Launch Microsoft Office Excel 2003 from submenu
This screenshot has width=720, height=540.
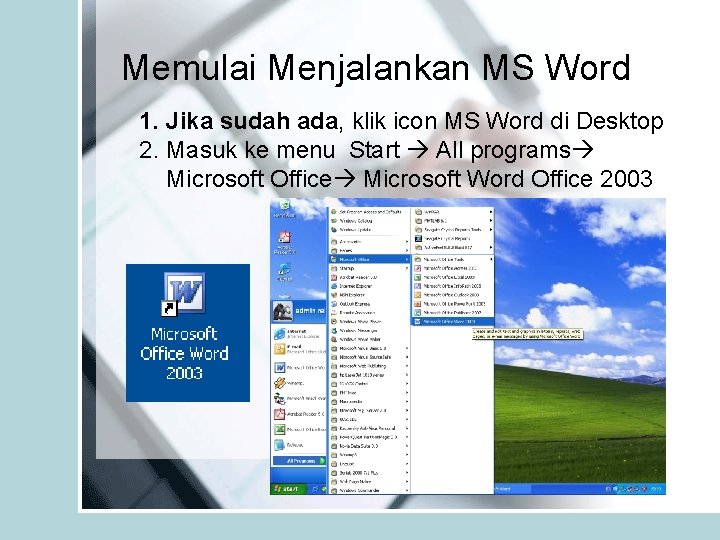coord(452,277)
